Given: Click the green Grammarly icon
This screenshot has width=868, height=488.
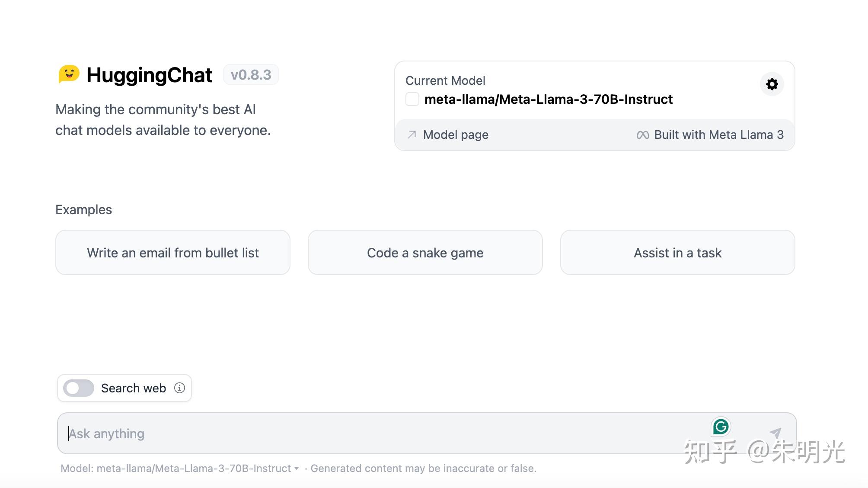Looking at the screenshot, I should (721, 427).
